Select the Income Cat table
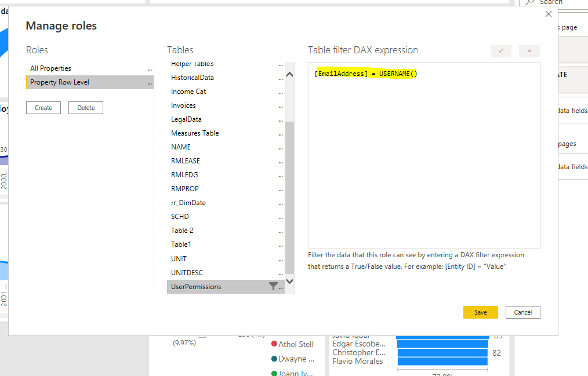 click(226, 92)
